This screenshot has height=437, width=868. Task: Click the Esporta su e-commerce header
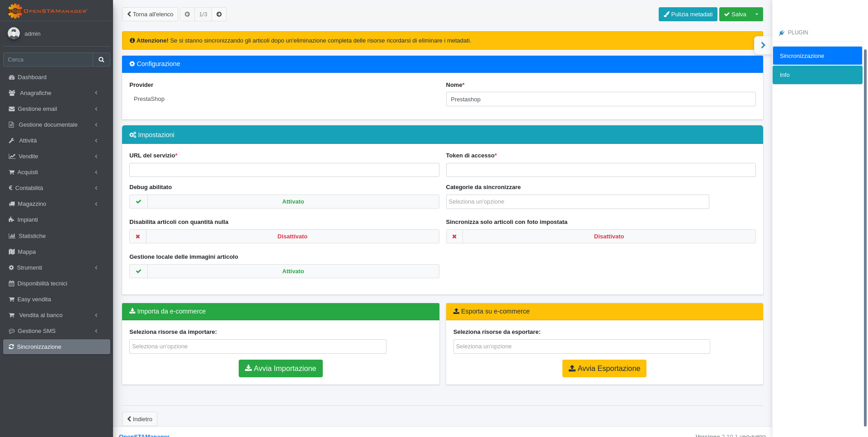coord(604,312)
